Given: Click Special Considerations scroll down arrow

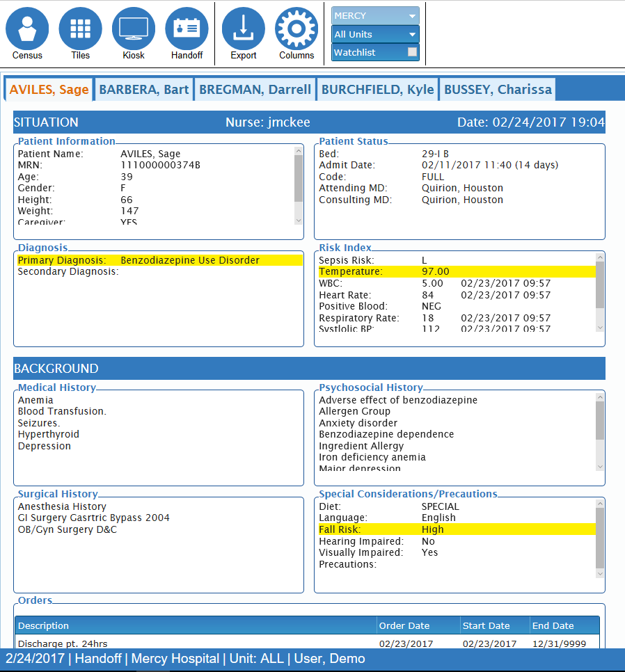Looking at the screenshot, I should (x=600, y=574).
